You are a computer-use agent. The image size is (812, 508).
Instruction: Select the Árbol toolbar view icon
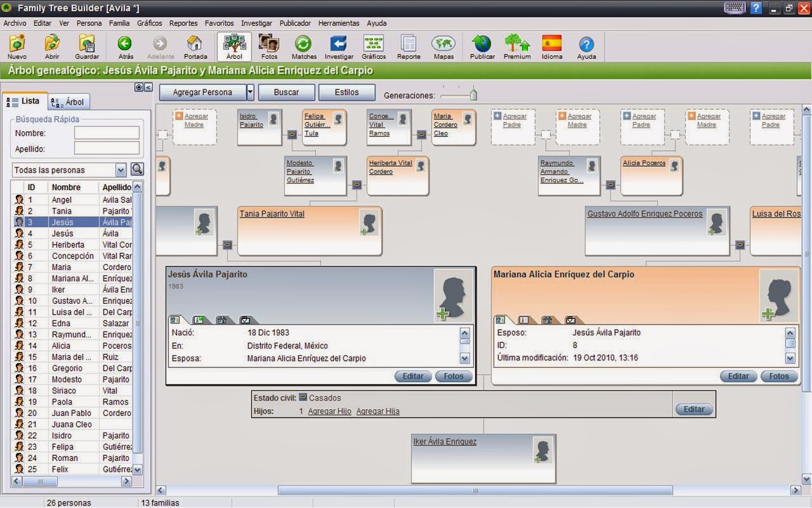click(234, 46)
